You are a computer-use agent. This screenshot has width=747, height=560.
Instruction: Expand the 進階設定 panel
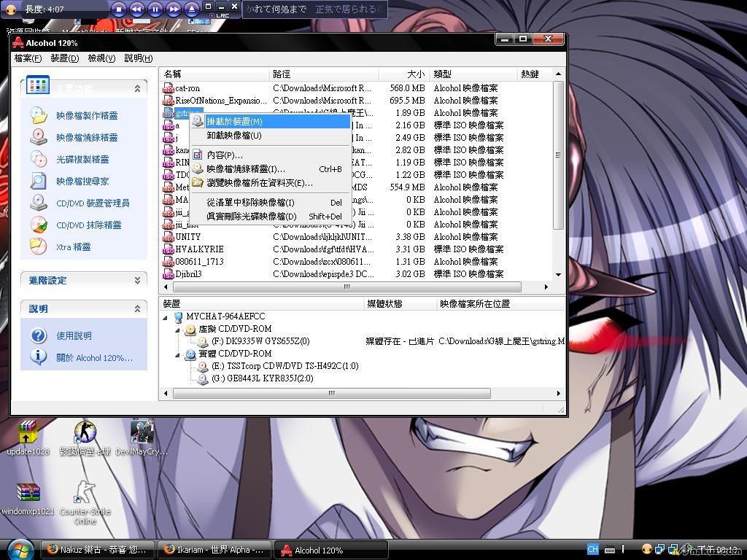pyautogui.click(x=137, y=281)
